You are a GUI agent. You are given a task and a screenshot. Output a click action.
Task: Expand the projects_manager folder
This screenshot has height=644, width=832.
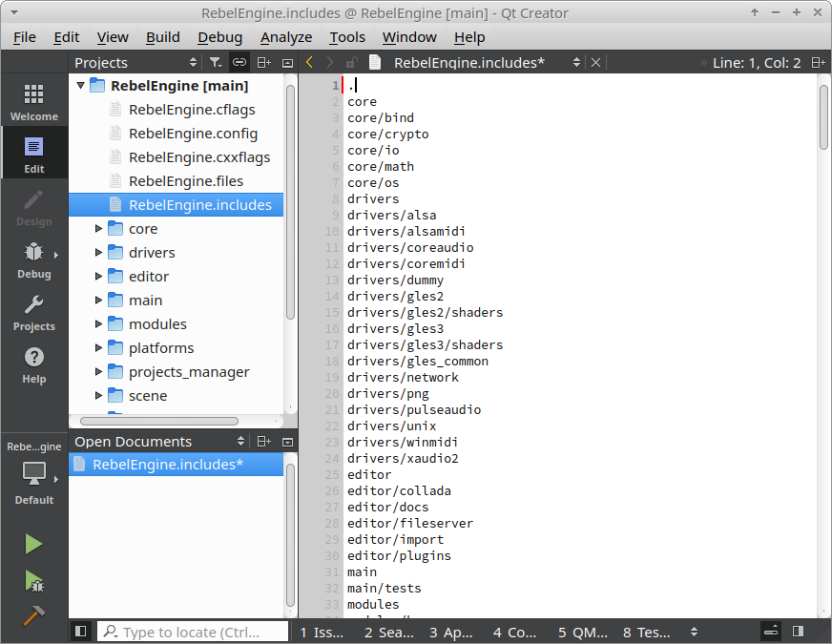point(98,372)
